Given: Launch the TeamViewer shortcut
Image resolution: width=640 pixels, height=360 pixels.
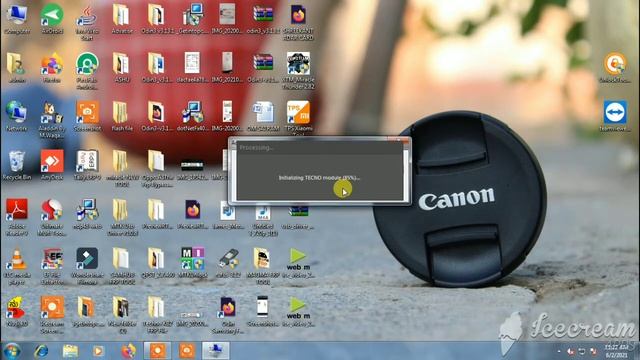Looking at the screenshot, I should [615, 116].
